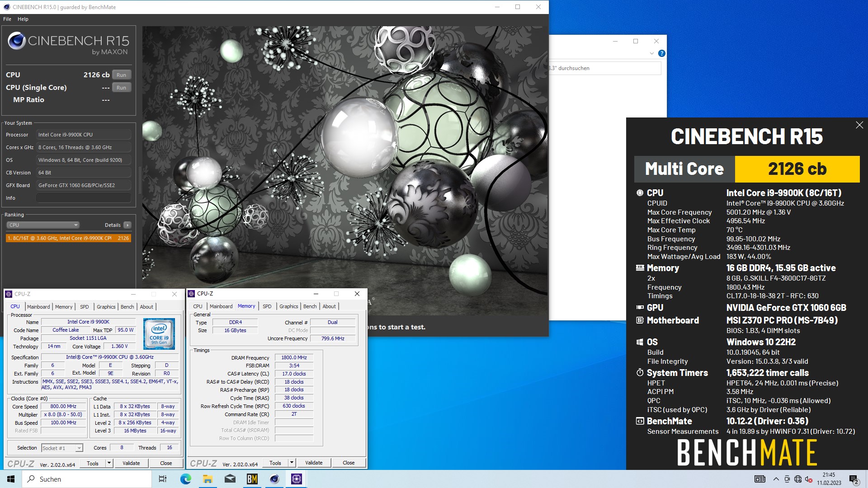Open Graphics tab in left CPU-Z window

pyautogui.click(x=106, y=307)
